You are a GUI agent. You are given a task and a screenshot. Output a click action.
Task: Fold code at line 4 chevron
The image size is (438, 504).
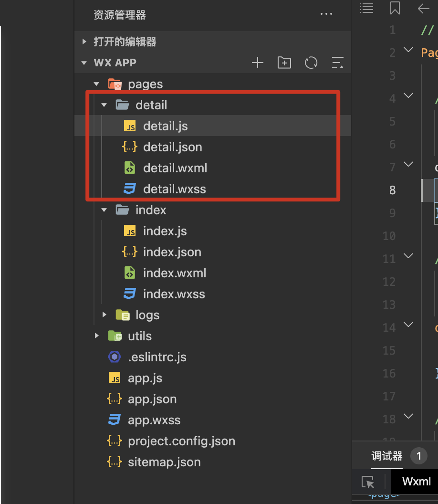[x=408, y=95]
